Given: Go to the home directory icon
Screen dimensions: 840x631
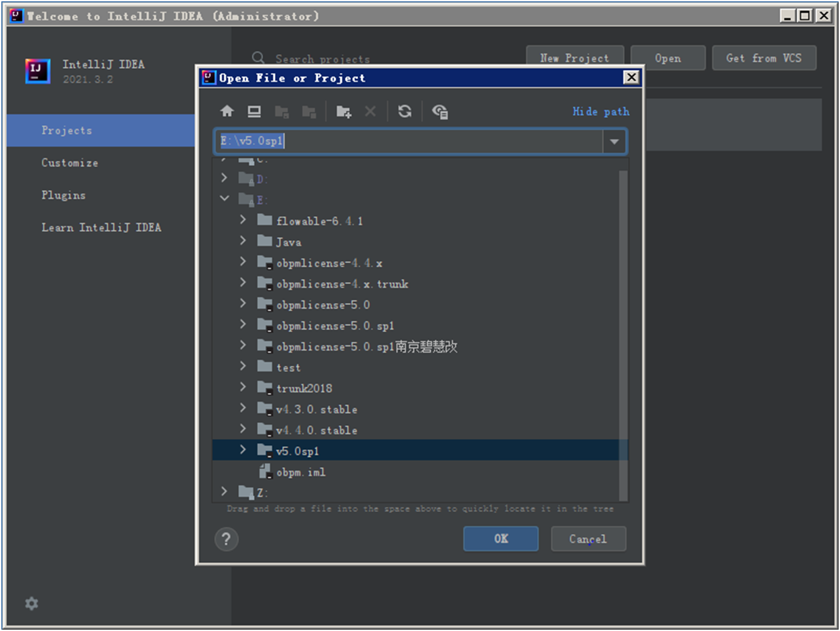Looking at the screenshot, I should [x=227, y=112].
